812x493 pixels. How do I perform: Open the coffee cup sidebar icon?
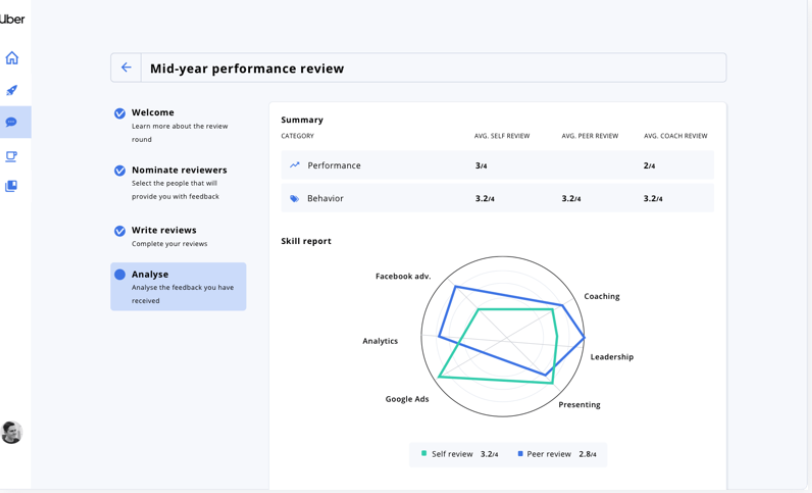12,156
